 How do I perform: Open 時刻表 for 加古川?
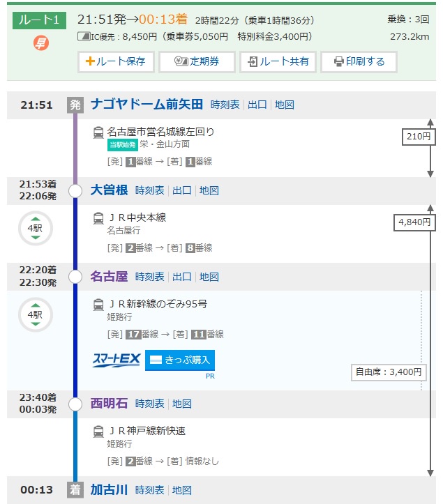[x=149, y=490]
